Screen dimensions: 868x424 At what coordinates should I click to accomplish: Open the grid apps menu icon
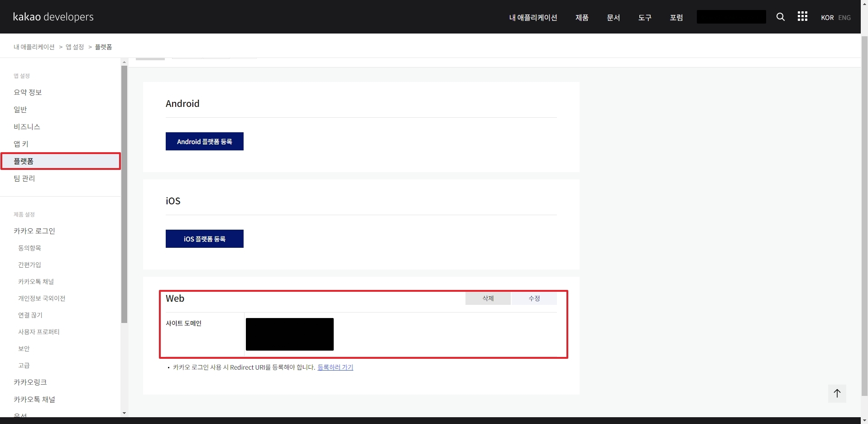coord(802,17)
